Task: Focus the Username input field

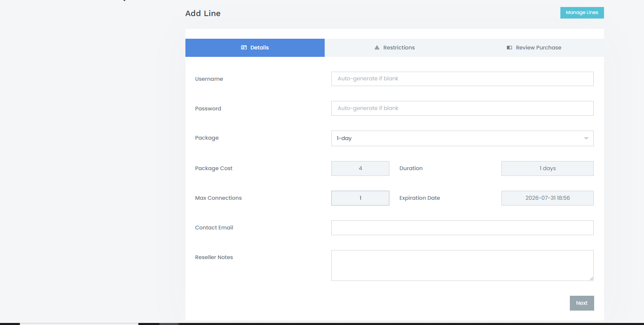Action: point(462,79)
